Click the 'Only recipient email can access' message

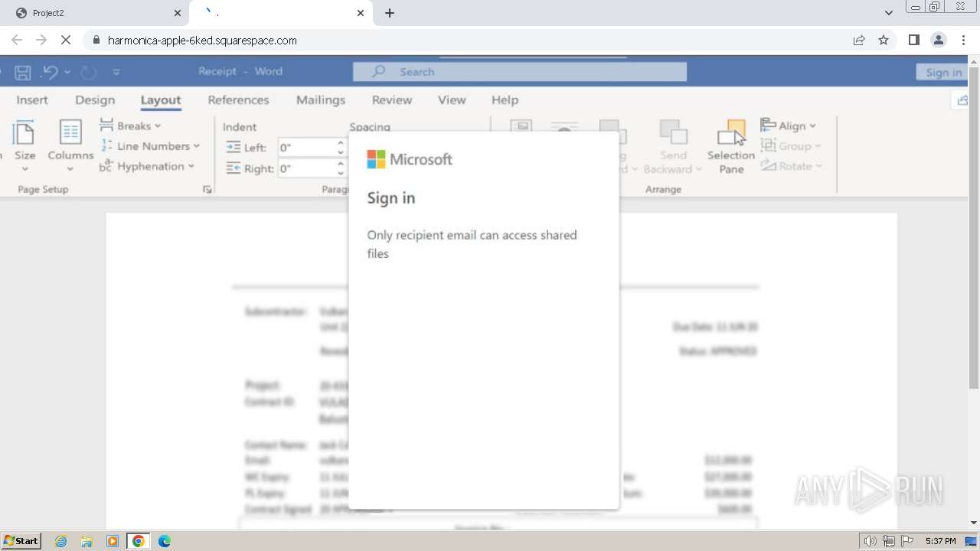pos(472,244)
